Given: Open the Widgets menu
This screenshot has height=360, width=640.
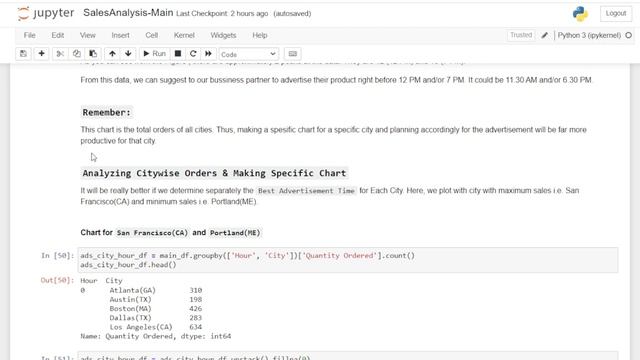Looking at the screenshot, I should click(223, 36).
